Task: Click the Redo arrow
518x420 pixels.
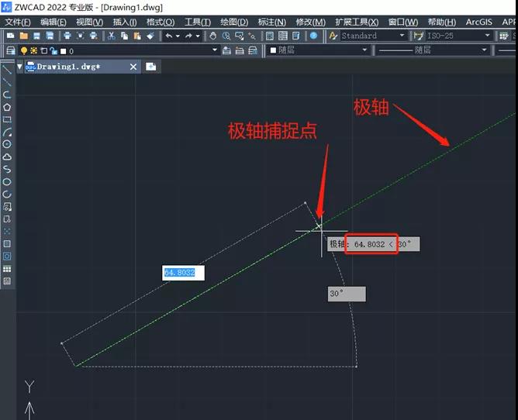Action: coord(188,36)
